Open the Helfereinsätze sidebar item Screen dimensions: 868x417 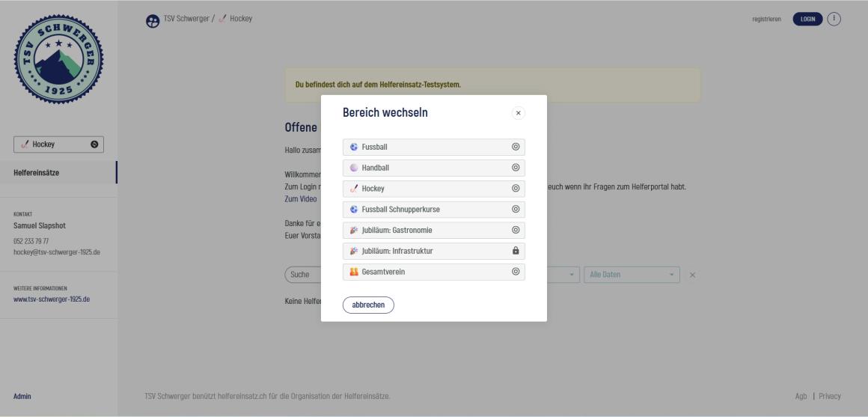pos(58,173)
